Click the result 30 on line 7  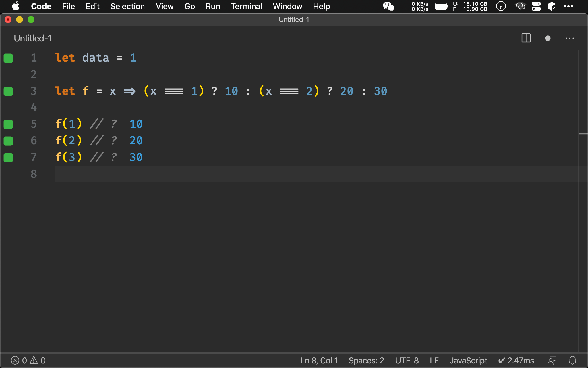136,157
